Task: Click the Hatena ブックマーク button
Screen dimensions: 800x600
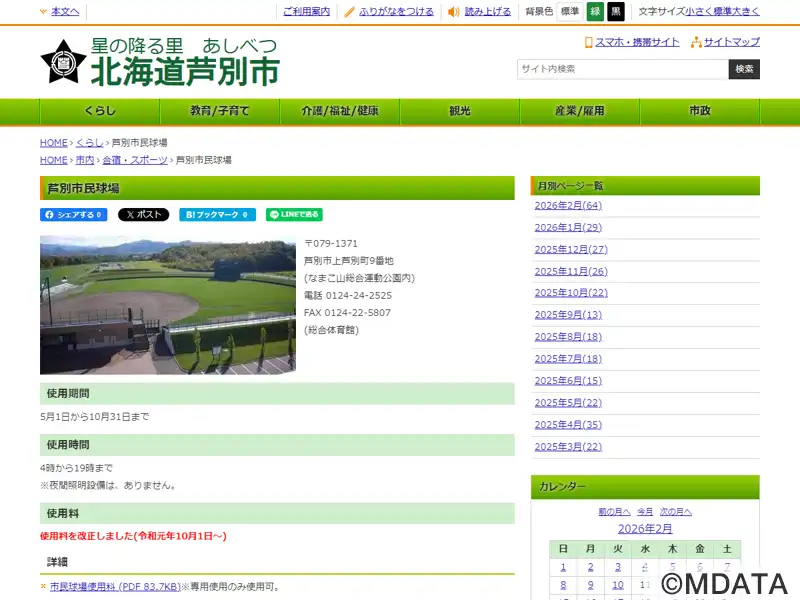Action: (x=217, y=215)
